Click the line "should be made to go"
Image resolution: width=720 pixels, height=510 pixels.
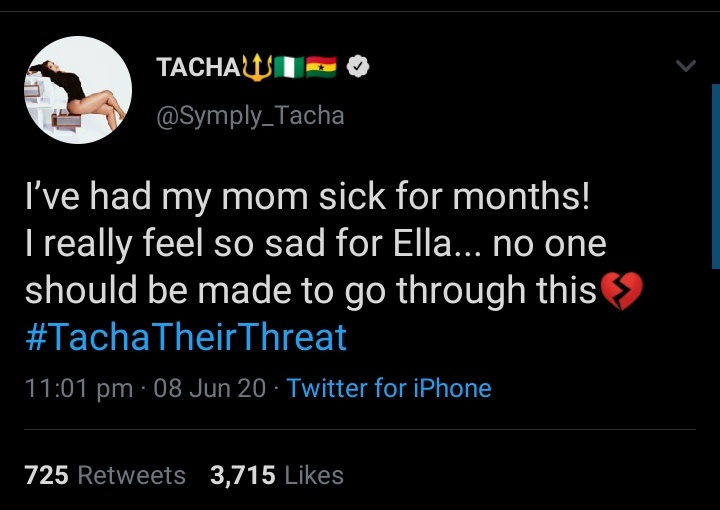click(x=310, y=291)
